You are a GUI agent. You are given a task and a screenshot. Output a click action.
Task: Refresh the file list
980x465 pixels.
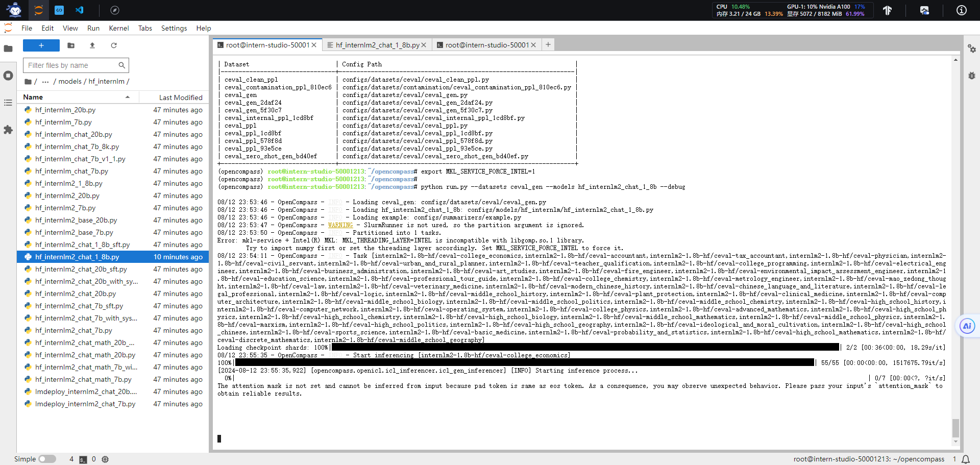click(114, 45)
